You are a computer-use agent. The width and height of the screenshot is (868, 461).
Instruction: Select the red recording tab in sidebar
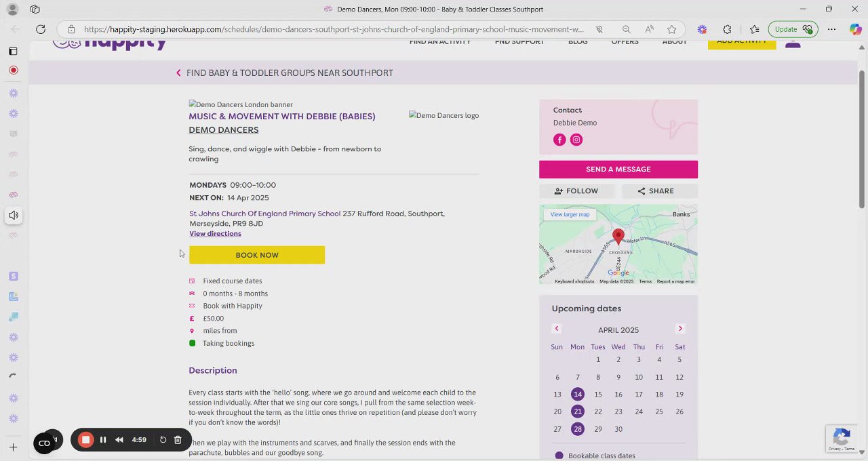(13, 71)
